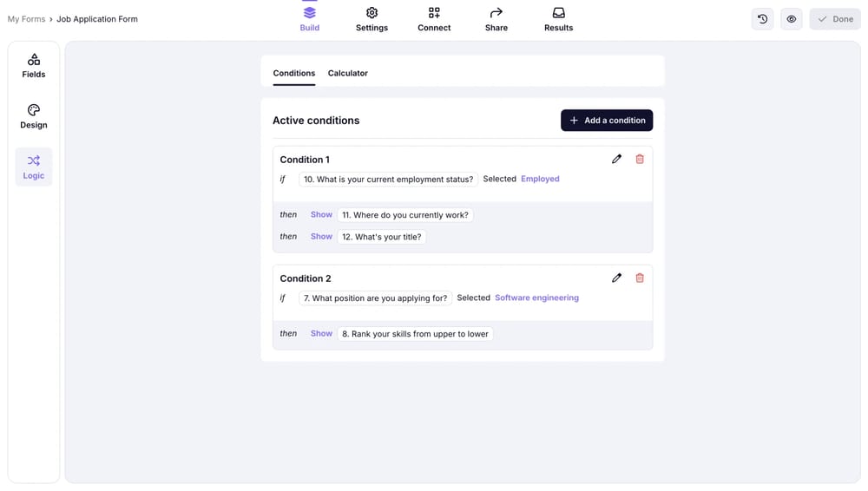
Task: Select the Logic sidebar item
Action: 34,167
